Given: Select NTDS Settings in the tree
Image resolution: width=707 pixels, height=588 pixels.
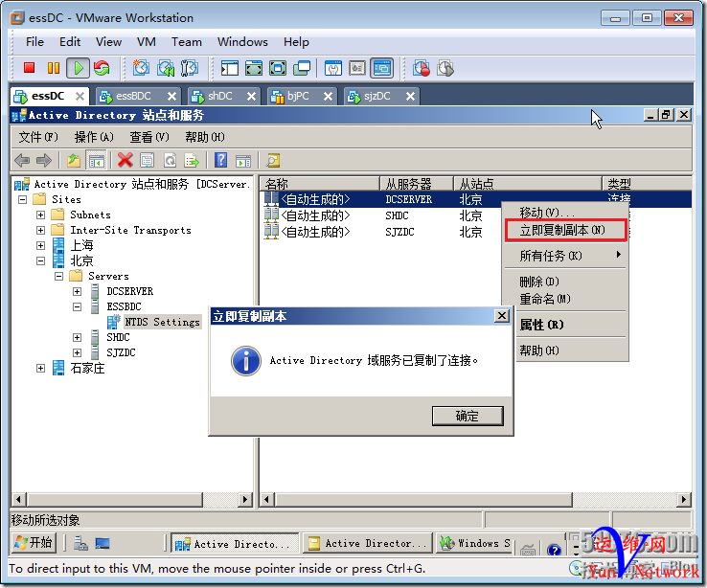Looking at the screenshot, I should pyautogui.click(x=162, y=322).
